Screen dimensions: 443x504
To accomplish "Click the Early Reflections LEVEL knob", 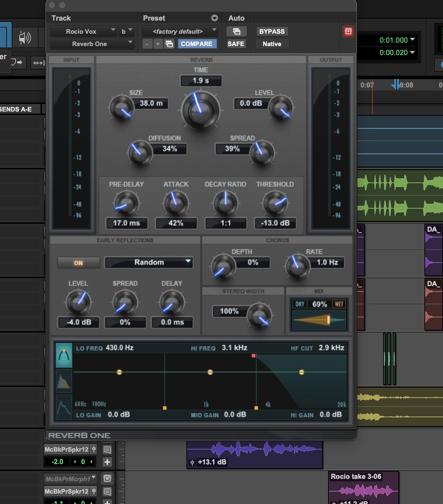I will click(78, 302).
